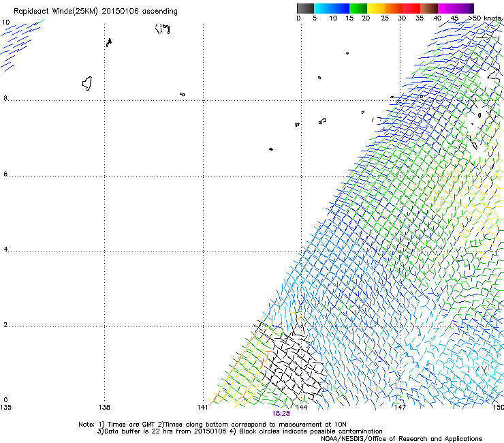Click legend tick label '10'
The width and height of the screenshot is (504, 443).
[333, 18]
